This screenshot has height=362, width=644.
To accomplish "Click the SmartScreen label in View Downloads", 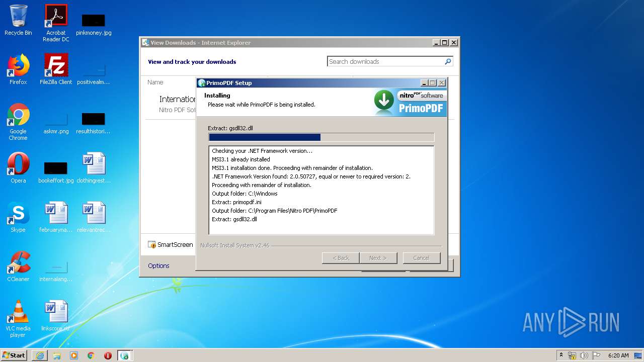I will [x=175, y=245].
